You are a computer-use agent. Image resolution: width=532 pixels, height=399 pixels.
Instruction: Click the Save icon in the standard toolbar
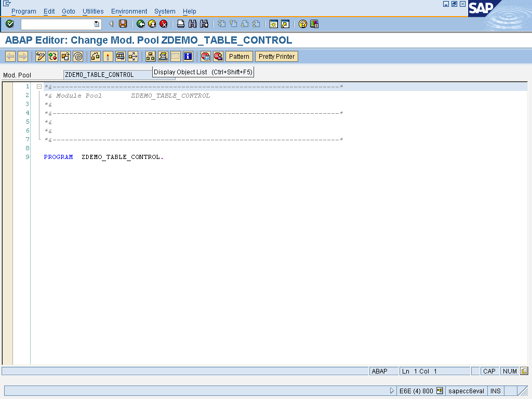[122, 24]
